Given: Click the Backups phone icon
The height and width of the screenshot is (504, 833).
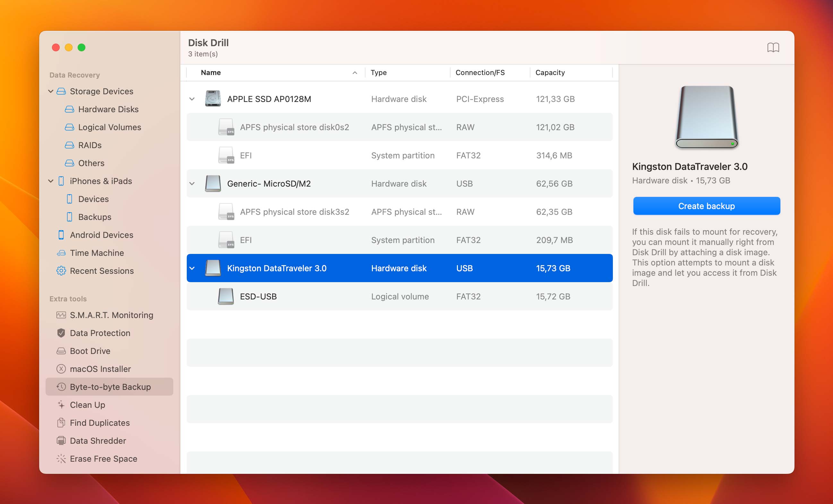Looking at the screenshot, I should (69, 217).
